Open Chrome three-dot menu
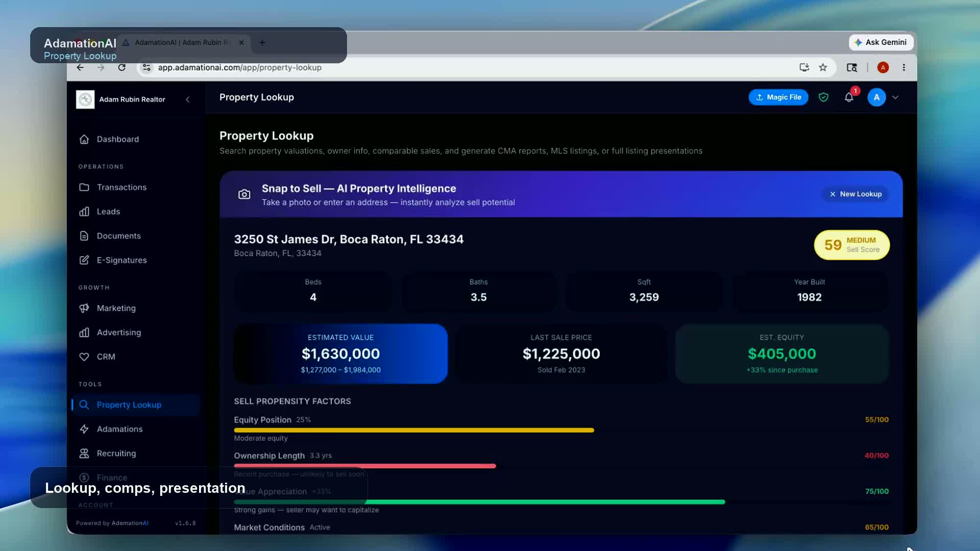 click(x=904, y=67)
